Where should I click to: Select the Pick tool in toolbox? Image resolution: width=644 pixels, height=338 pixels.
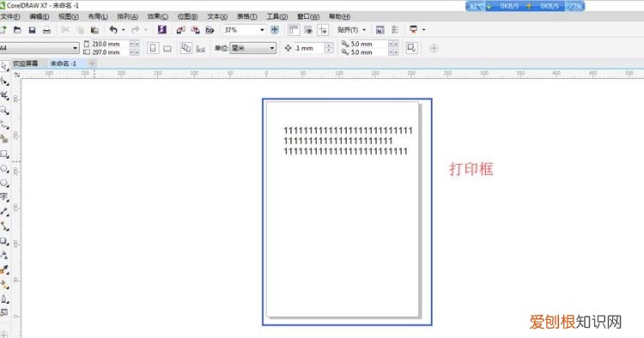point(4,66)
